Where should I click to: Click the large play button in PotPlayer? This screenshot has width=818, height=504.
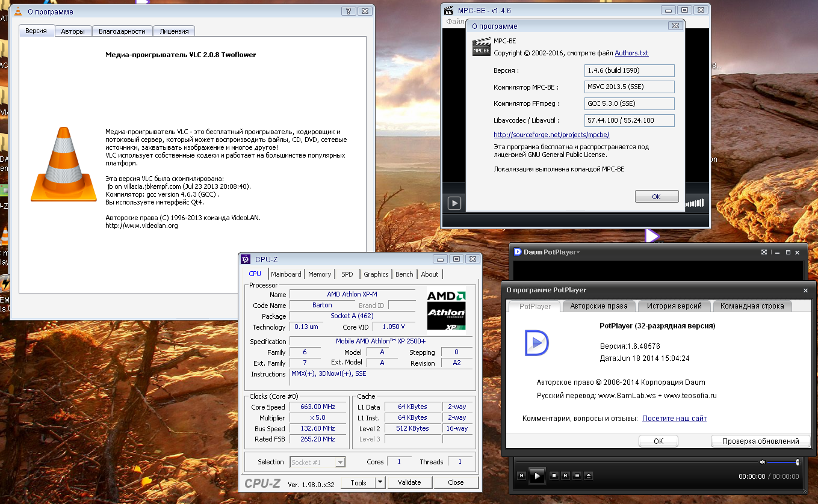tap(538, 476)
